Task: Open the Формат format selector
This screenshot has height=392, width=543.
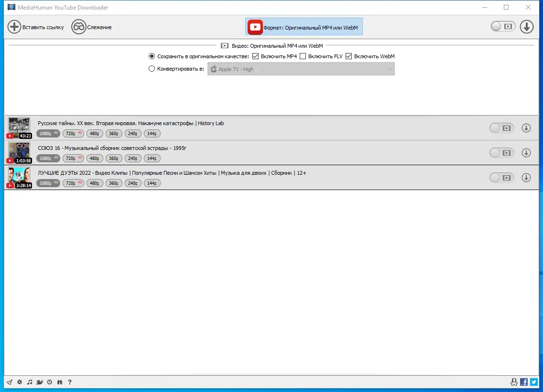Action: 304,27
